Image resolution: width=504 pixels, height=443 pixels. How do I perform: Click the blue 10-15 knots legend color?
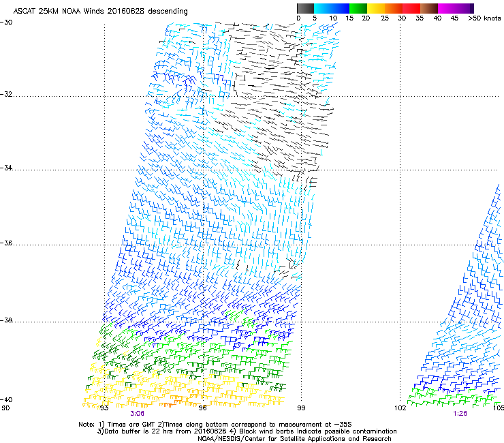(341, 8)
